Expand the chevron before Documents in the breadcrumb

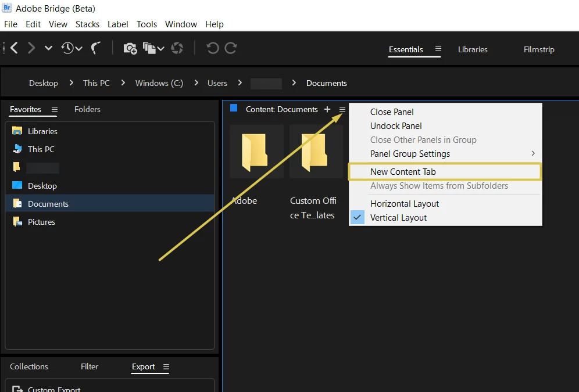point(294,83)
